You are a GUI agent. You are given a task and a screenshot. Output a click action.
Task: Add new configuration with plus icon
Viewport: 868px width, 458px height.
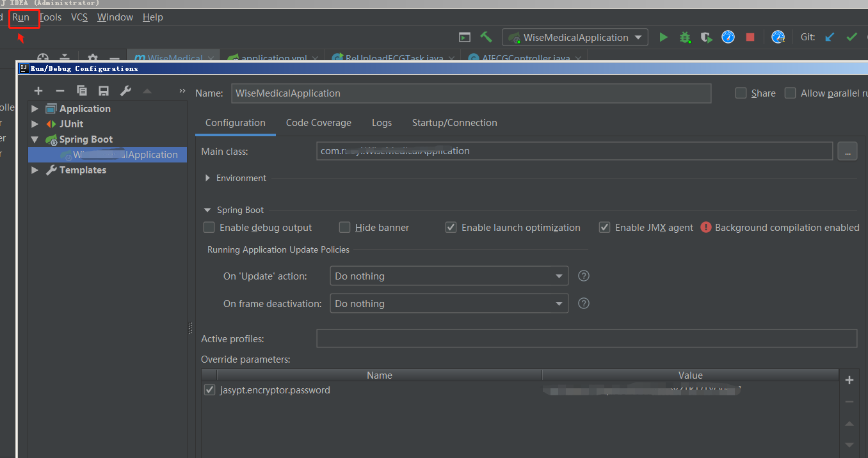pyautogui.click(x=38, y=91)
